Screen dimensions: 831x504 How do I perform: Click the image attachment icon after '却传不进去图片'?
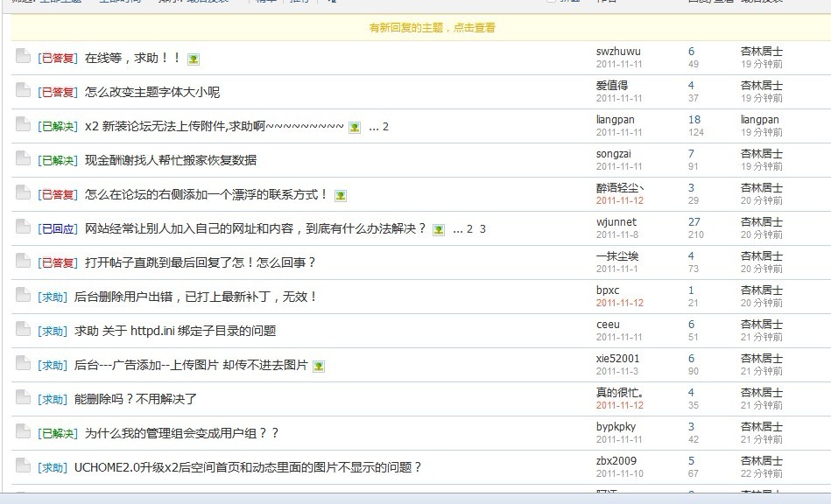click(319, 367)
